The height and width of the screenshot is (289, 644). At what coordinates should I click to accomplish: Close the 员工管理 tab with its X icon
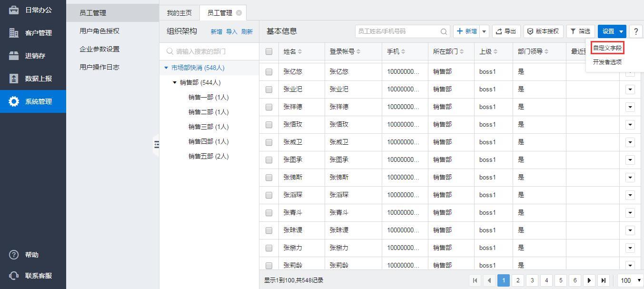point(239,13)
